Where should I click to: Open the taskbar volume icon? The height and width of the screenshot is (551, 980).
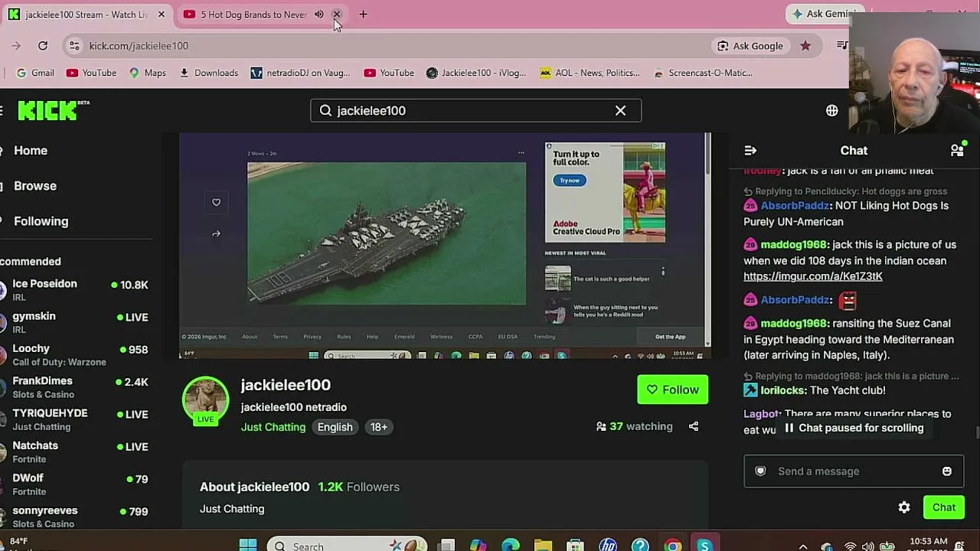click(x=867, y=546)
